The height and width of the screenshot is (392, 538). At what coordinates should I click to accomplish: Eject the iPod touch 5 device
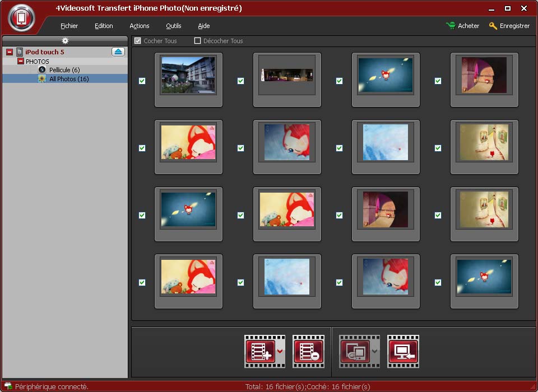118,52
